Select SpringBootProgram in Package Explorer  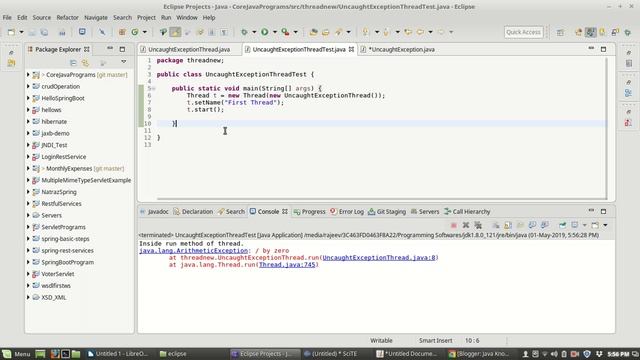point(67,262)
